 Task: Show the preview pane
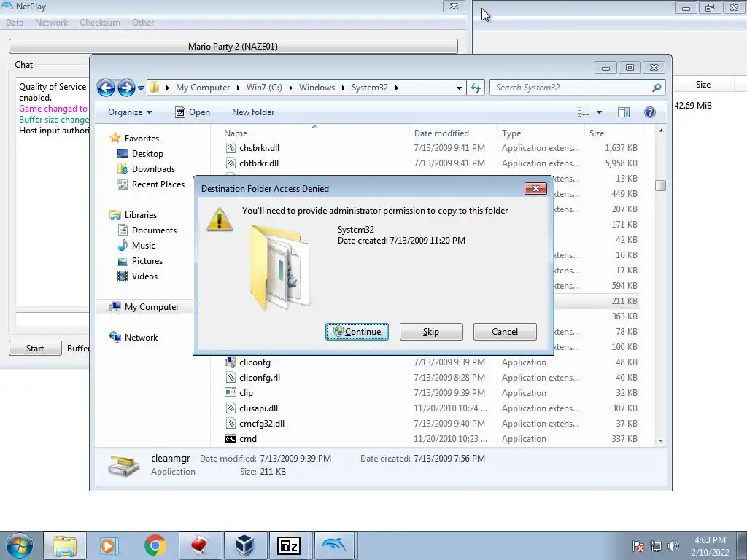624,112
